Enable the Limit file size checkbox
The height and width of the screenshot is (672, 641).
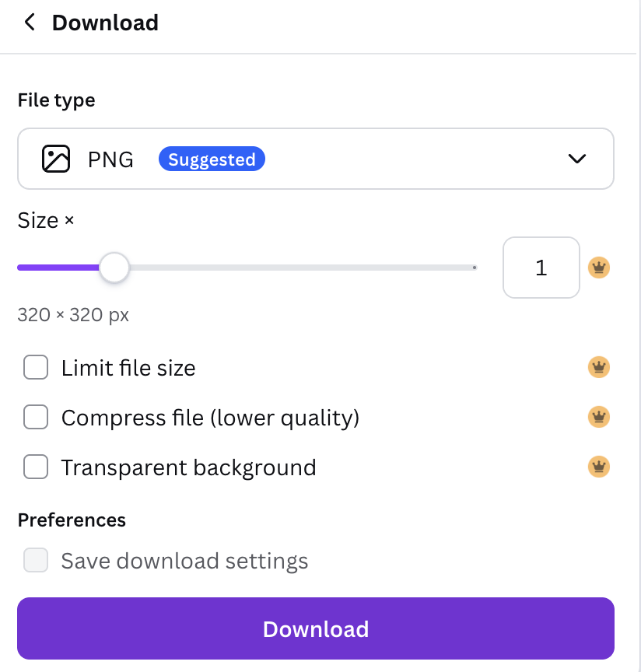tap(36, 367)
